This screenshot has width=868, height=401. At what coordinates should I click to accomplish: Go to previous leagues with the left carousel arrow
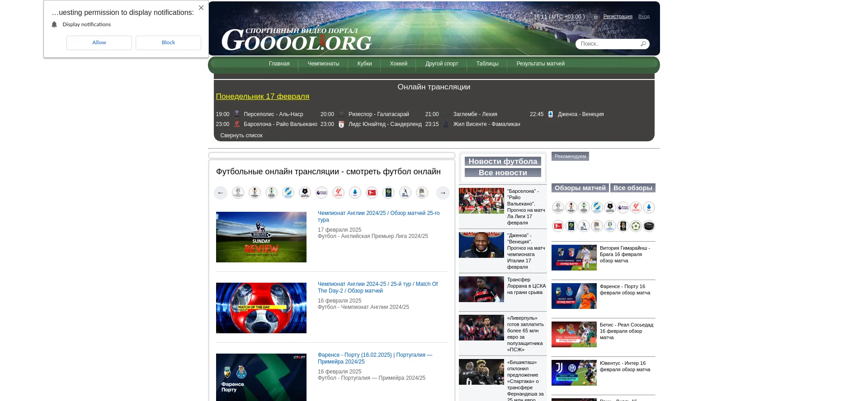pos(221,193)
